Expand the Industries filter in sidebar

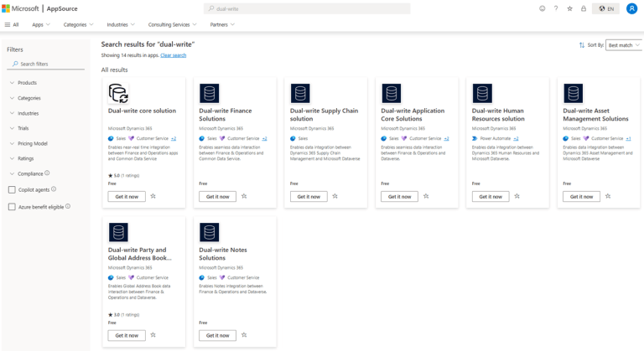click(23, 113)
